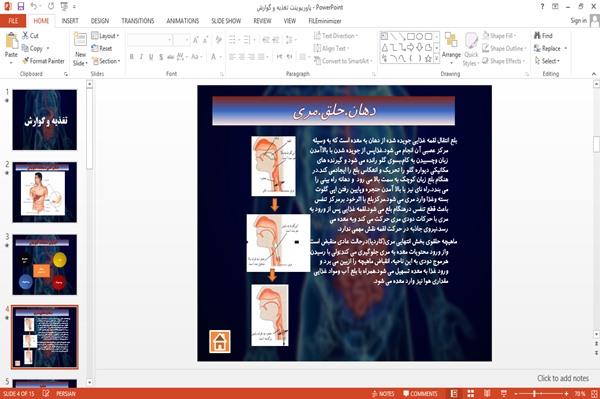The image size is (600, 399).
Task: Toggle text Shadow formatting
Action: (161, 57)
